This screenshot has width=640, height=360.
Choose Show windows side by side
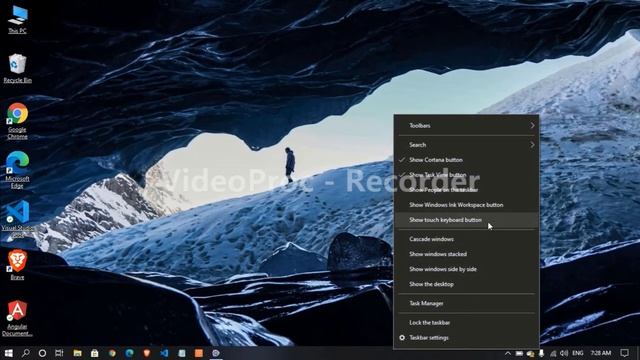click(466, 269)
